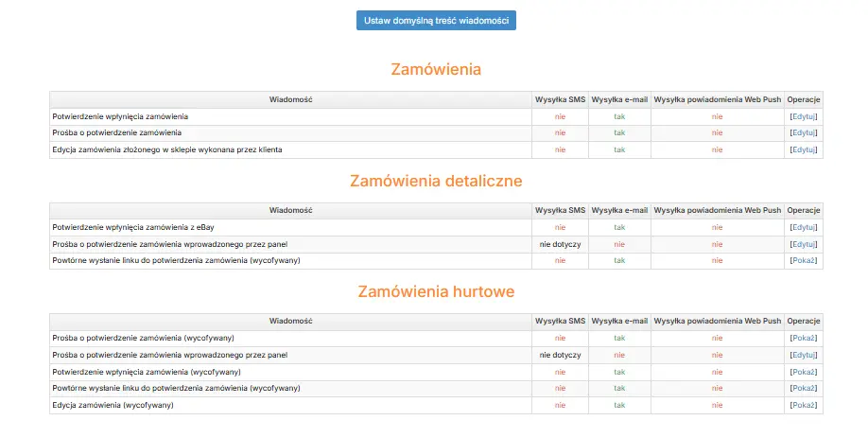Click Pokaż for the resend-link row in Zamówienia hurtowe
The height and width of the screenshot is (438, 868).
[804, 388]
